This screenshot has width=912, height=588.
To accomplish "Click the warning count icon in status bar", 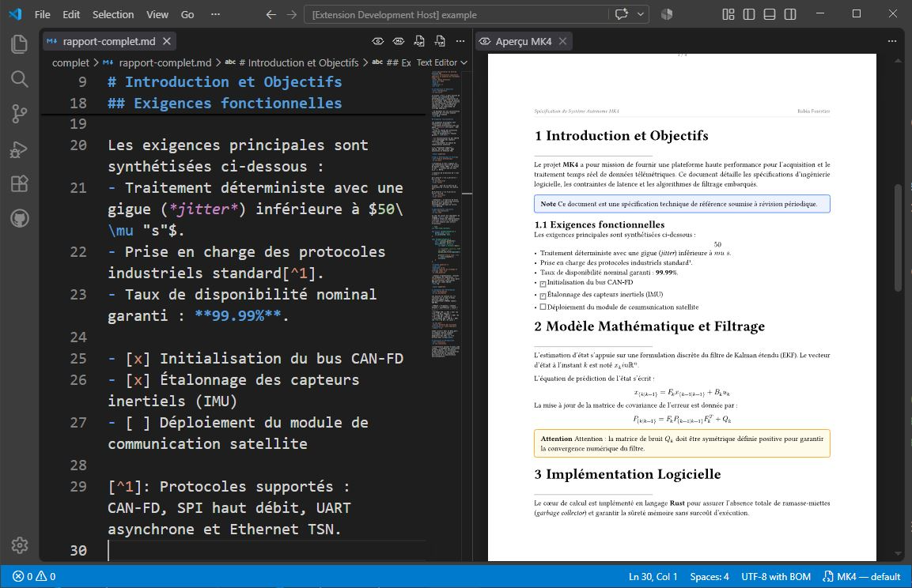I will pyautogui.click(x=41, y=576).
